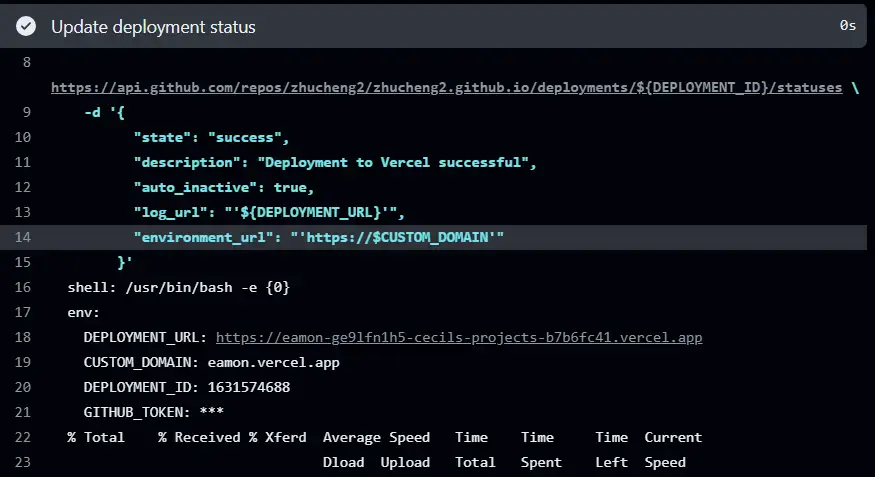Open the eamon vercel.app deployment URL link
This screenshot has width=875, height=477.
point(459,337)
